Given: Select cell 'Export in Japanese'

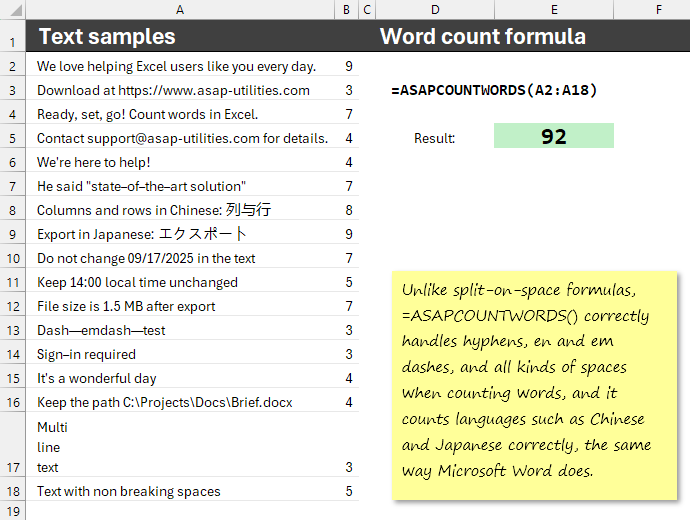Looking at the screenshot, I should [x=180, y=234].
